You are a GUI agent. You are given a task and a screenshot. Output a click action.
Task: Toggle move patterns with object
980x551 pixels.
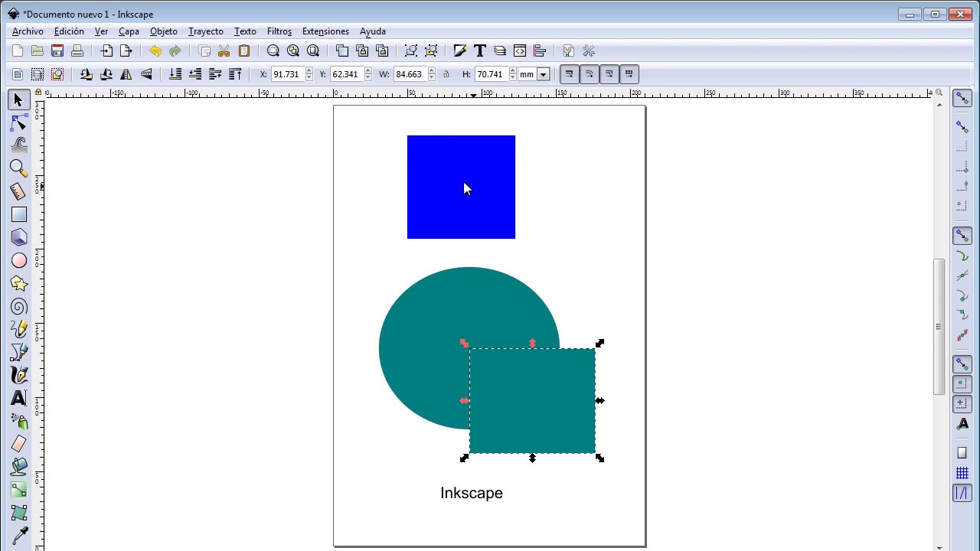629,74
